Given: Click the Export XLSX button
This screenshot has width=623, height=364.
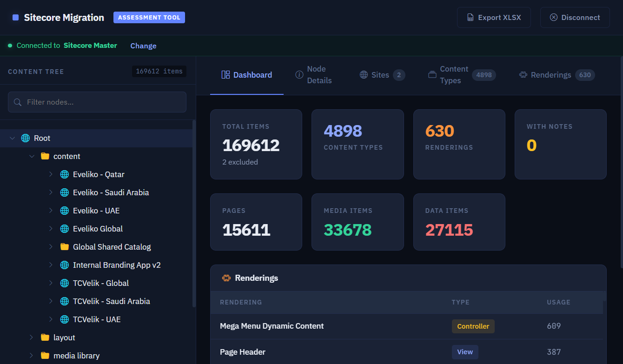Looking at the screenshot, I should point(493,18).
